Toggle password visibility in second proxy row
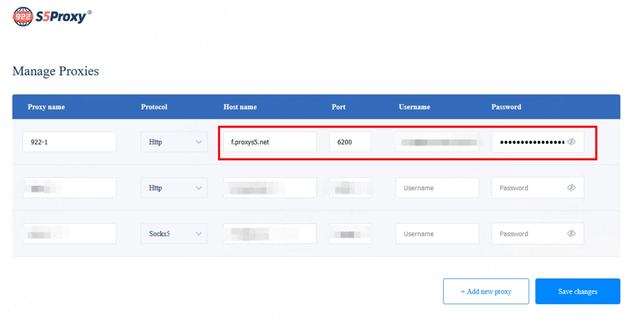 pos(571,188)
